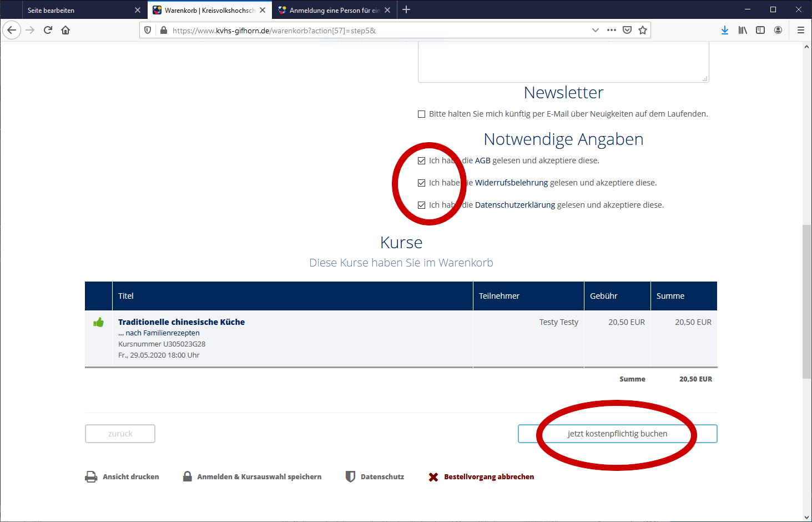
Task: Click the red X Bestellvorgang abbrechen icon
Action: [433, 477]
